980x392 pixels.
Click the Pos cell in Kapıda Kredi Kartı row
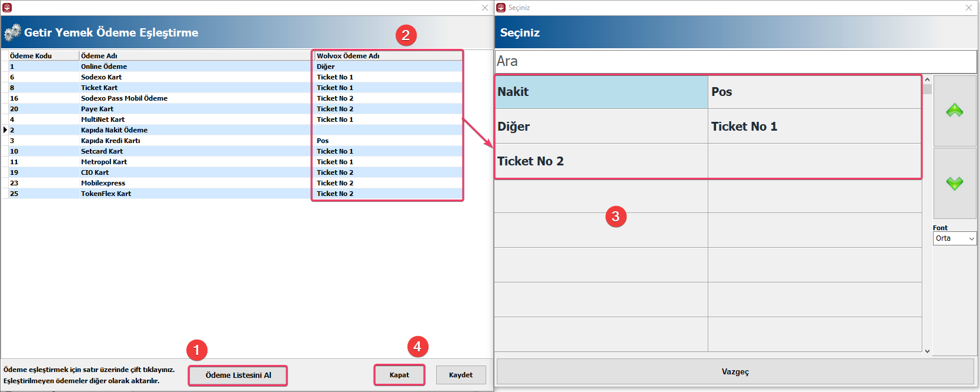[388, 141]
